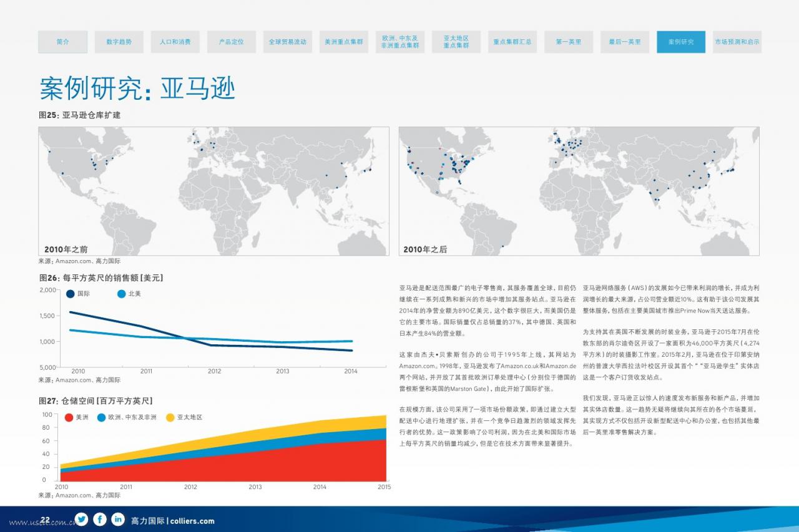The width and height of the screenshot is (799, 532).
Task: Open the 第一英里 tab
Action: coord(569,42)
